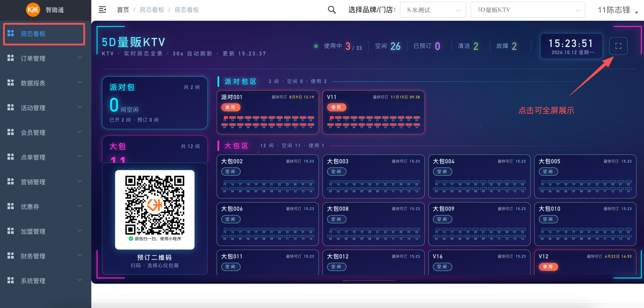Click 使用 status on V12
This screenshot has width=644, height=308.
click(548, 267)
